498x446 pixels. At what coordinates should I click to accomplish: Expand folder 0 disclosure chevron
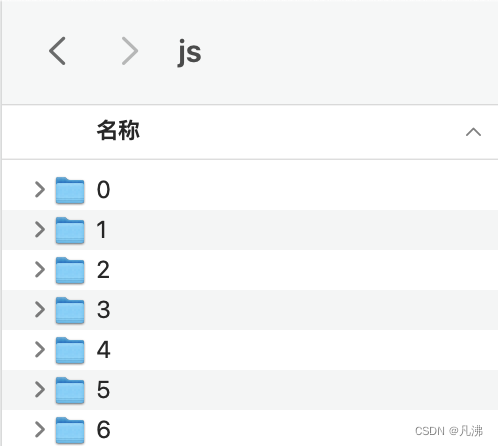click(x=40, y=190)
